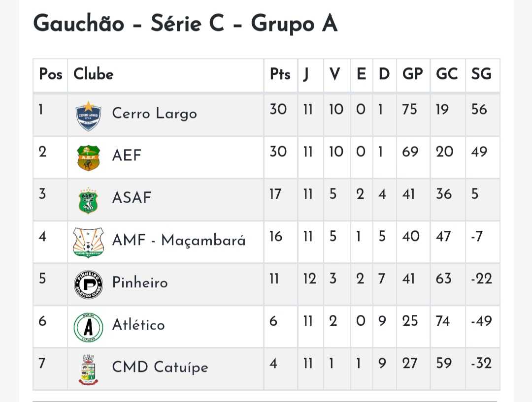Click Atlético's goal difference of -49
This screenshot has height=402, width=532.
[481, 321]
